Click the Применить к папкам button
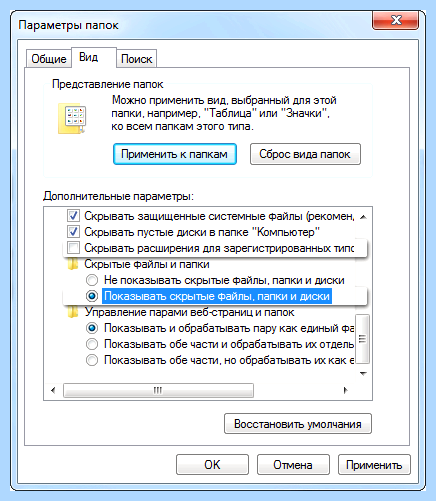 [175, 154]
